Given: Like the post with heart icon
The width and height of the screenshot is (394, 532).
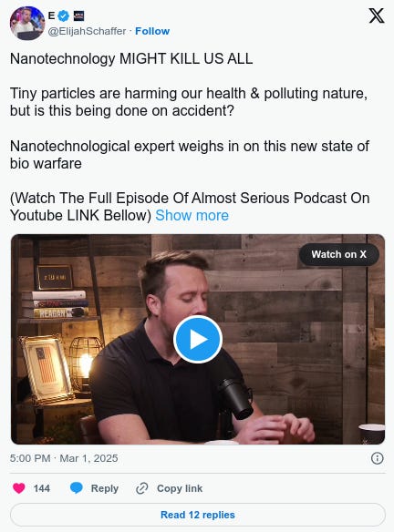Looking at the screenshot, I should (x=19, y=488).
